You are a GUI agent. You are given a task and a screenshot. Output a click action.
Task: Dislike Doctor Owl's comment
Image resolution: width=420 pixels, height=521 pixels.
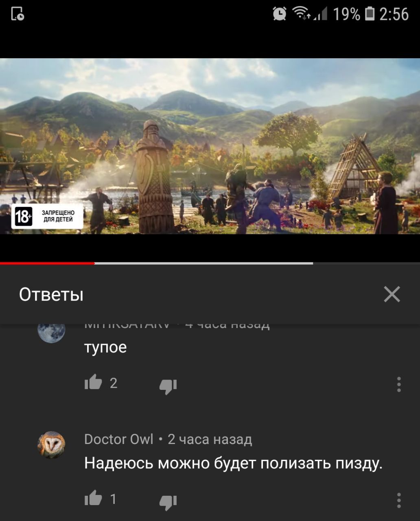[168, 502]
